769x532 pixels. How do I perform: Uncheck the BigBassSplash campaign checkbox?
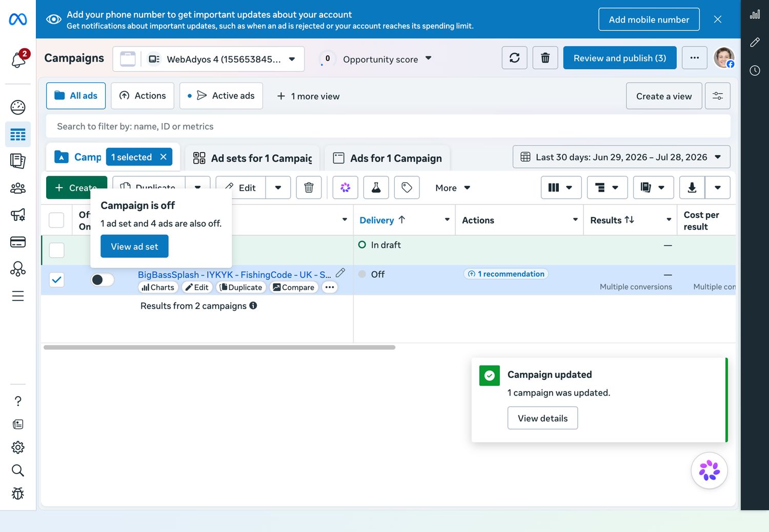pos(56,279)
